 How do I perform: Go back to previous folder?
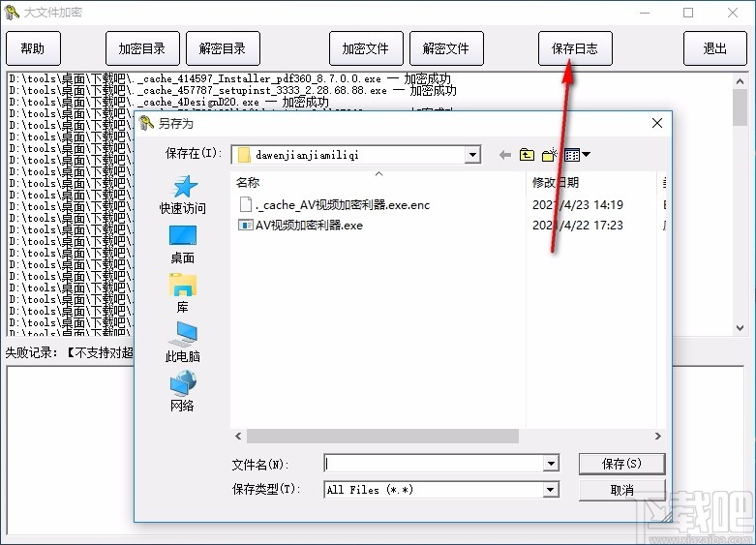tap(505, 155)
